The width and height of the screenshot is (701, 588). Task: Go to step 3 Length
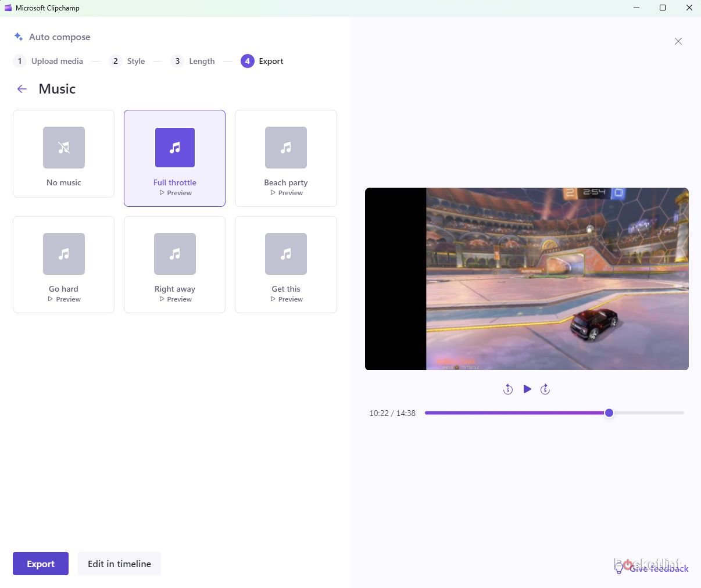pyautogui.click(x=193, y=61)
